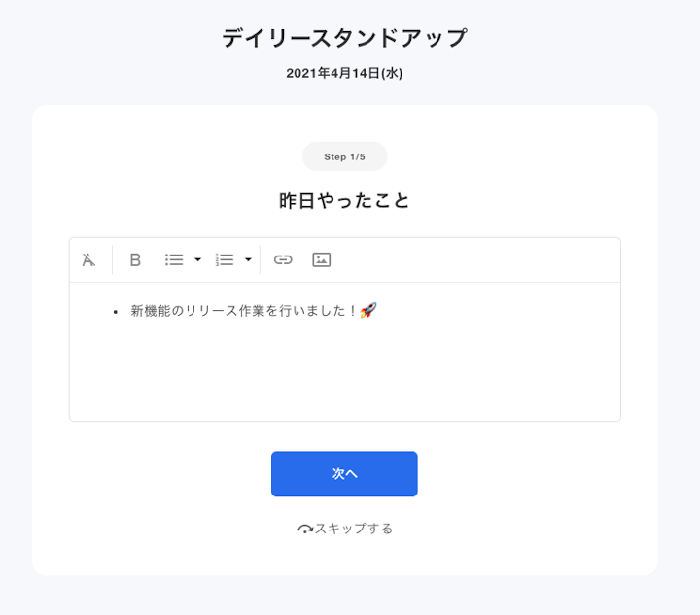Click the デイリースタンドアップ page title
Screen dimensions: 700x615
344,39
